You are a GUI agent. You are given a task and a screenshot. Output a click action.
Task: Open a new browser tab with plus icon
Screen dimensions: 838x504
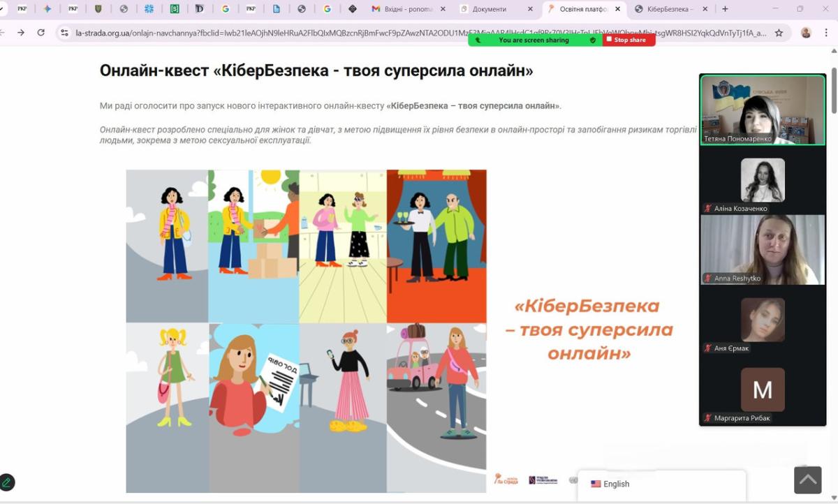click(725, 9)
